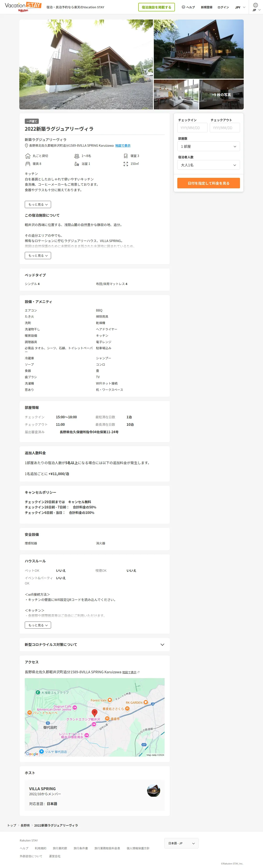Viewport: 263px width, 868px height.
Task: Click the パン・トゥルーベ bakery marker
Action: point(29,713)
